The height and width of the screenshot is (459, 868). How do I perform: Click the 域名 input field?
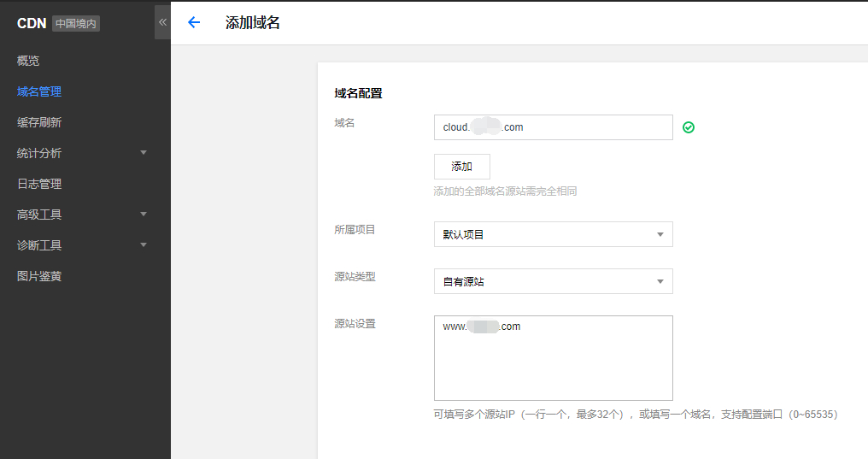(x=553, y=127)
